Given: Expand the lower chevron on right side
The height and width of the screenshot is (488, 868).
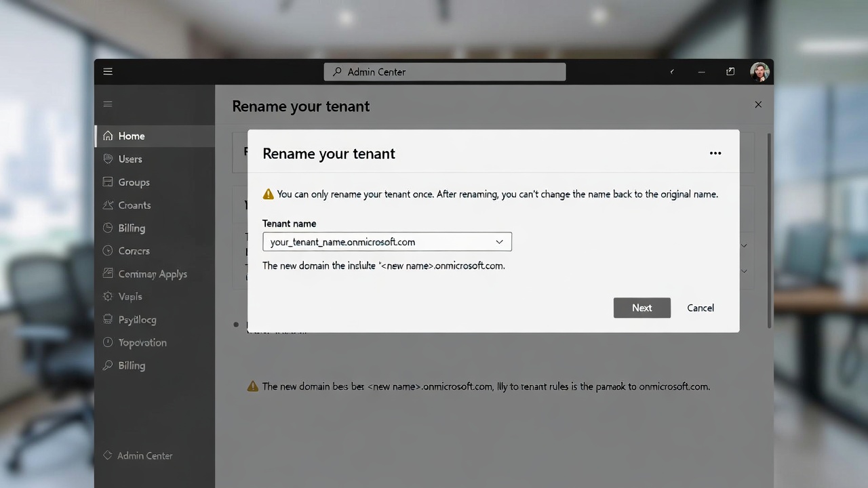Looking at the screenshot, I should 744,271.
